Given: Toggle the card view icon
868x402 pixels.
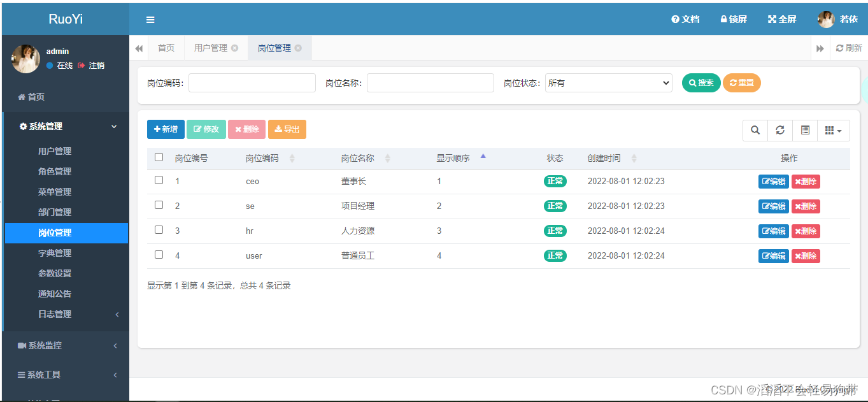Looking at the screenshot, I should coord(805,130).
